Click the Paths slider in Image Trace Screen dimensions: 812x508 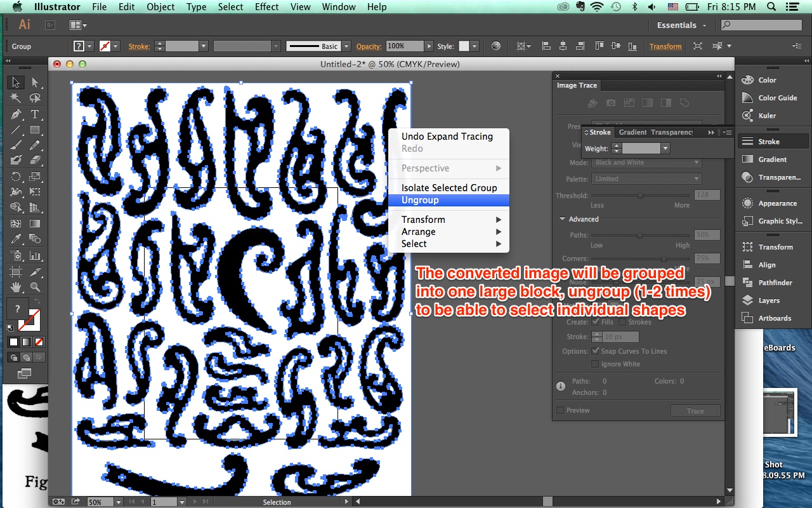640,235
